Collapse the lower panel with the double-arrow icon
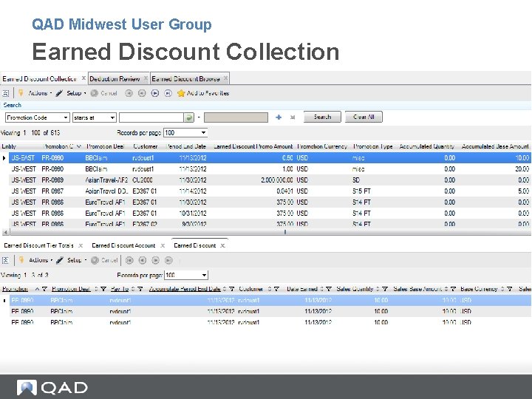The width and height of the screenshot is (532, 399). (x=5, y=260)
